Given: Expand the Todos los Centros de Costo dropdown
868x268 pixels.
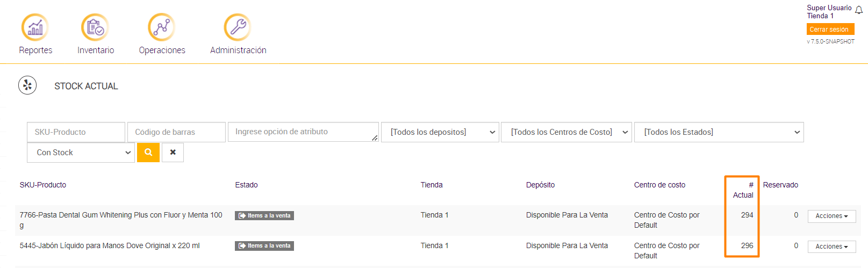Looking at the screenshot, I should pyautogui.click(x=566, y=132).
